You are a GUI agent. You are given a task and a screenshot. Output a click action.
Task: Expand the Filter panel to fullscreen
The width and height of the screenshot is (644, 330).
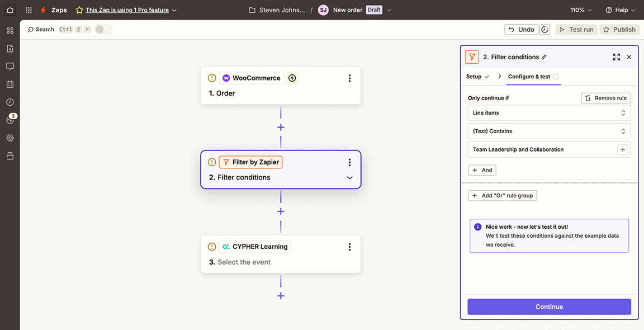click(x=616, y=56)
